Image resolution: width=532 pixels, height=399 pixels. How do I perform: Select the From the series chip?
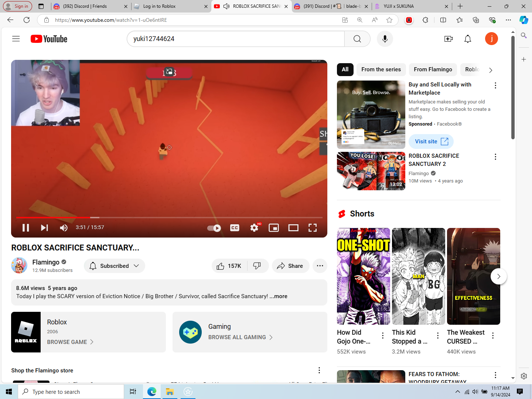point(381,69)
